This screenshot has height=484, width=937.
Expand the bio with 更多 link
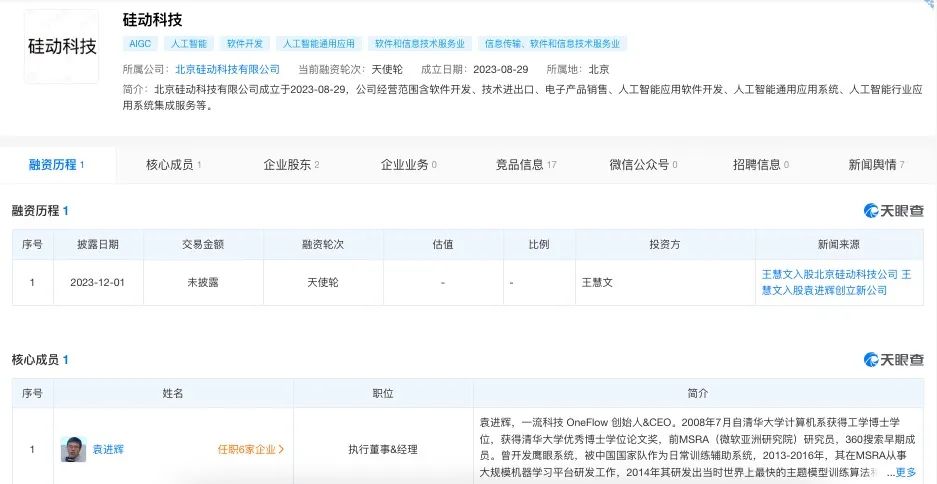[905, 472]
